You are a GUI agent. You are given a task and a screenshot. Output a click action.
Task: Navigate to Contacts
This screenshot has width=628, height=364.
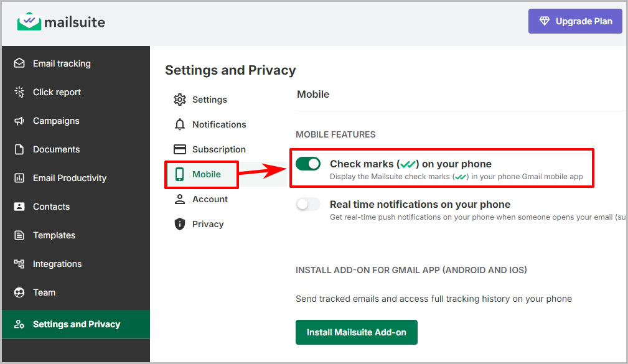click(76, 207)
